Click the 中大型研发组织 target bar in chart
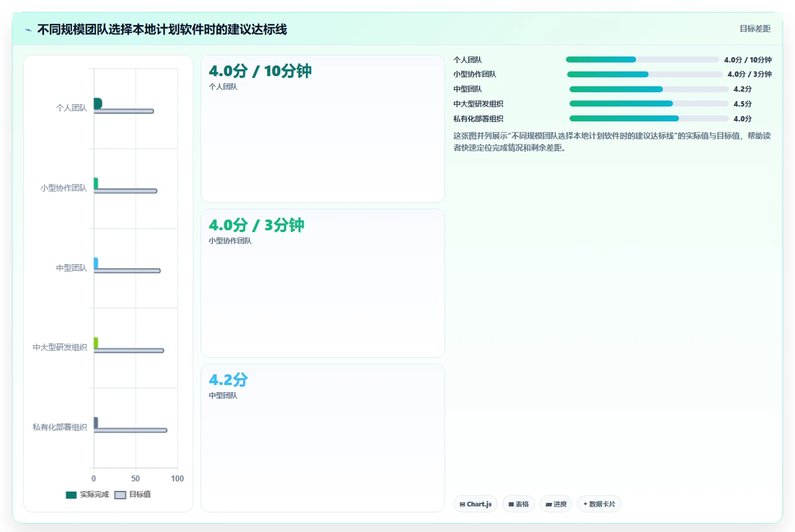Viewport: 795px width, 532px height. coord(129,351)
